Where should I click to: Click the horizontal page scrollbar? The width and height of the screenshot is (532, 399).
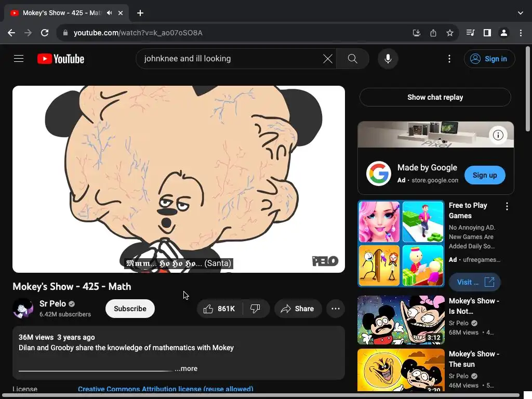point(261,395)
